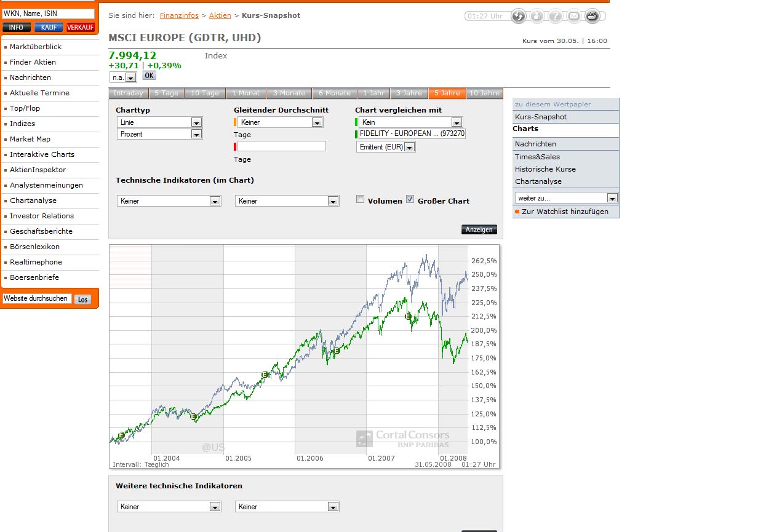The width and height of the screenshot is (766, 532).
Task: Switch to the 3 Monate tab
Action: (x=289, y=93)
